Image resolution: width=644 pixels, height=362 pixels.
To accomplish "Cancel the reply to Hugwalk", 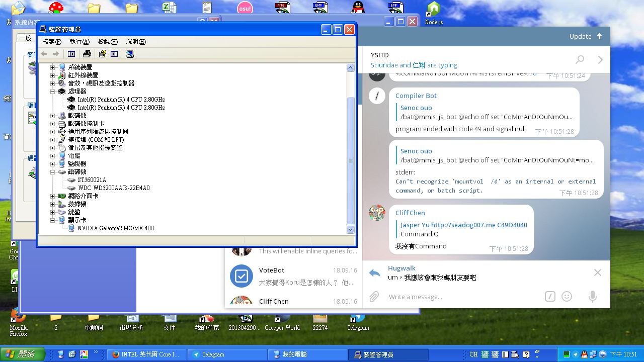I will click(x=597, y=273).
